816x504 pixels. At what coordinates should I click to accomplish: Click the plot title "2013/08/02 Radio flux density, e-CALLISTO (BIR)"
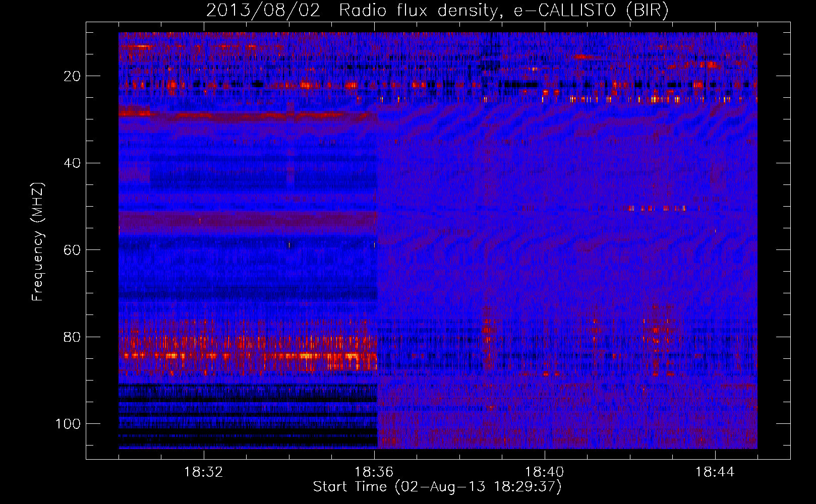coord(437,11)
